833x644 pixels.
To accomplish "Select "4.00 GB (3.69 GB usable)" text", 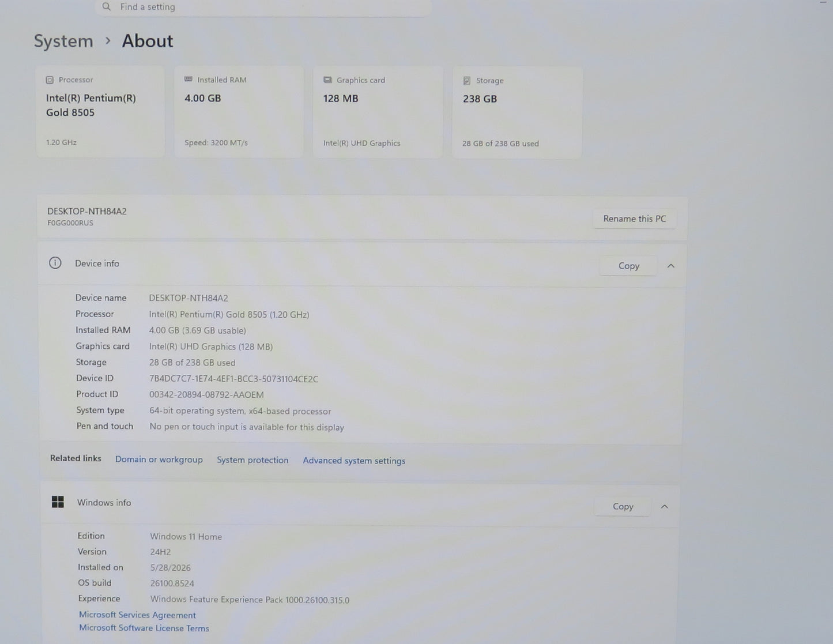I will (x=198, y=330).
